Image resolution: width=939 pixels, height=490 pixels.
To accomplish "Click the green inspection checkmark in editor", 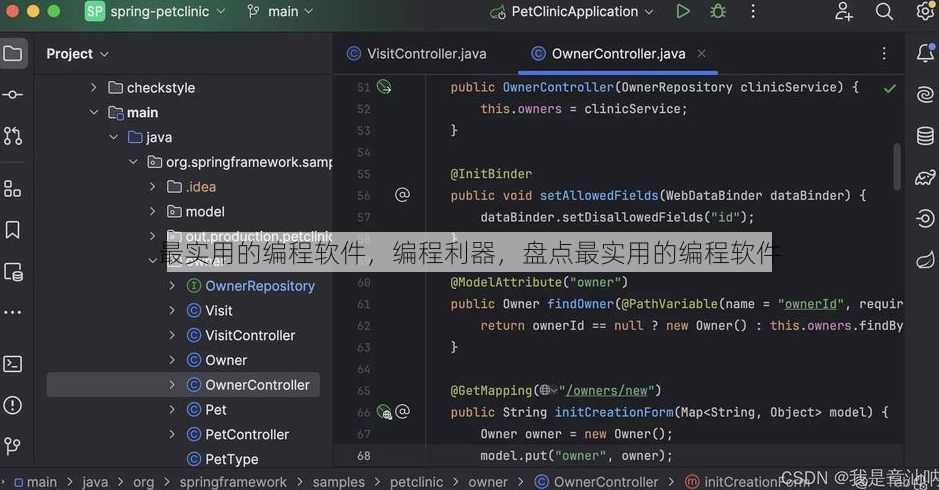I will tap(890, 89).
